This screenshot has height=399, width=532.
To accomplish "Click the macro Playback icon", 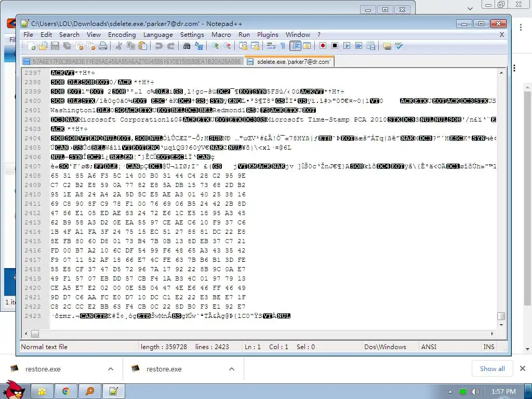I will tap(347, 46).
